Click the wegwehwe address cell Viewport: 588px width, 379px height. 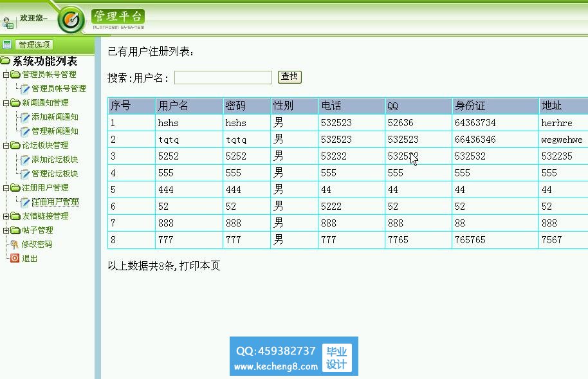564,140
